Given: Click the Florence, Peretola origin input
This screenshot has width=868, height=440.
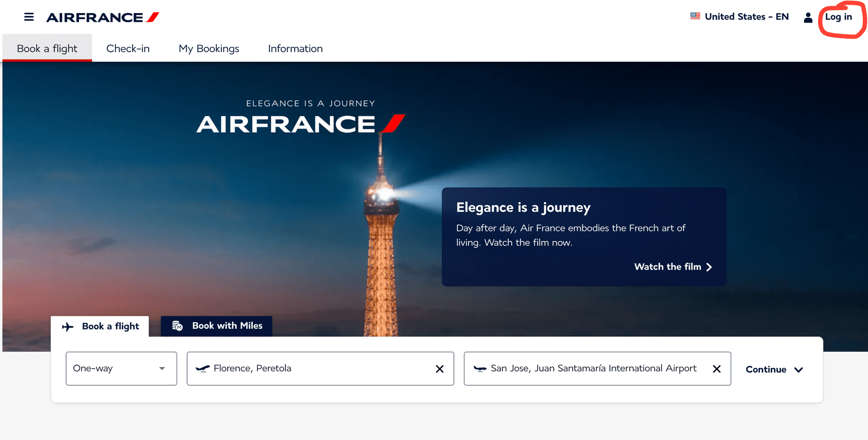Looking at the screenshot, I should pyautogui.click(x=320, y=368).
